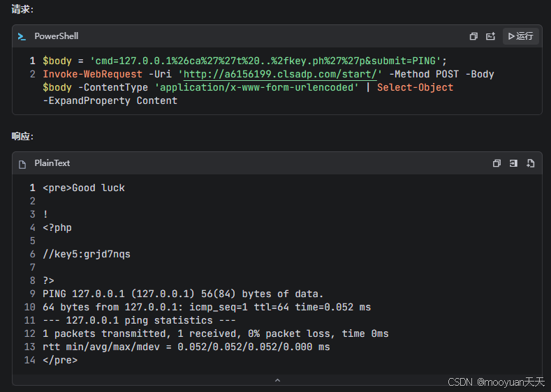
Task: Click the PowerShell language icon
Action: point(22,36)
